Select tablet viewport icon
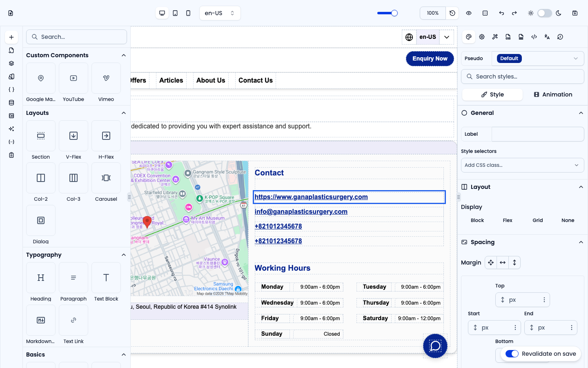This screenshot has height=368, width=588. point(175,13)
